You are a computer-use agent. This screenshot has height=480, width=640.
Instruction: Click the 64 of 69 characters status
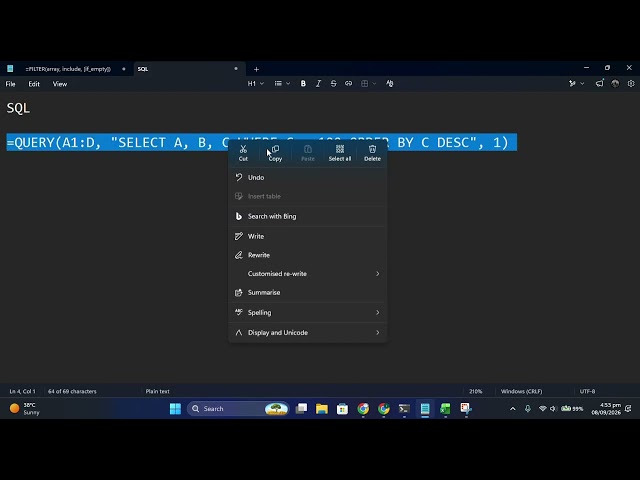coord(72,391)
